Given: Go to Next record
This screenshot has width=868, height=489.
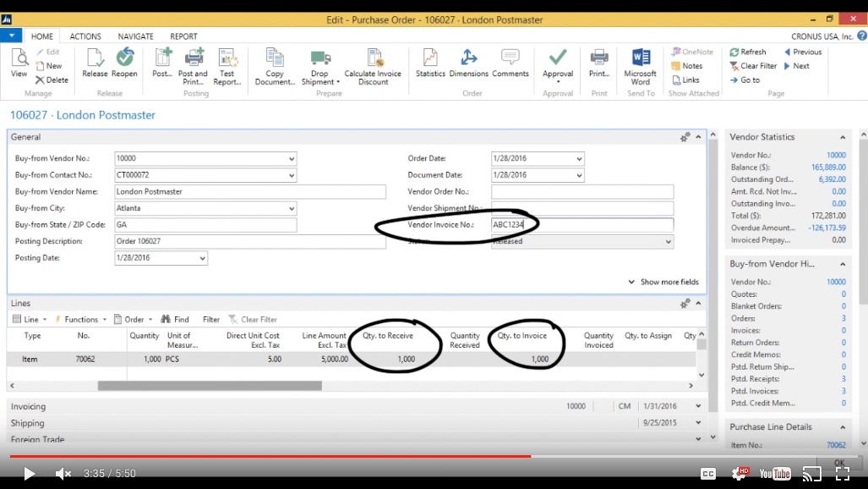Looking at the screenshot, I should click(x=797, y=65).
